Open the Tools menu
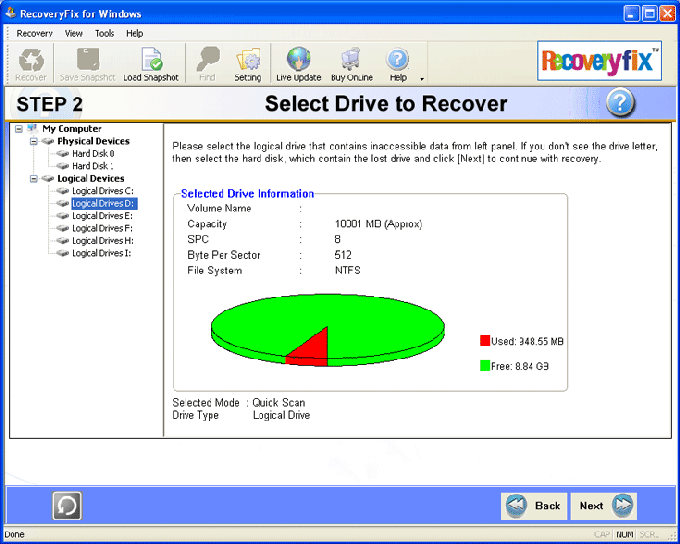This screenshot has width=680, height=544. coord(105,33)
